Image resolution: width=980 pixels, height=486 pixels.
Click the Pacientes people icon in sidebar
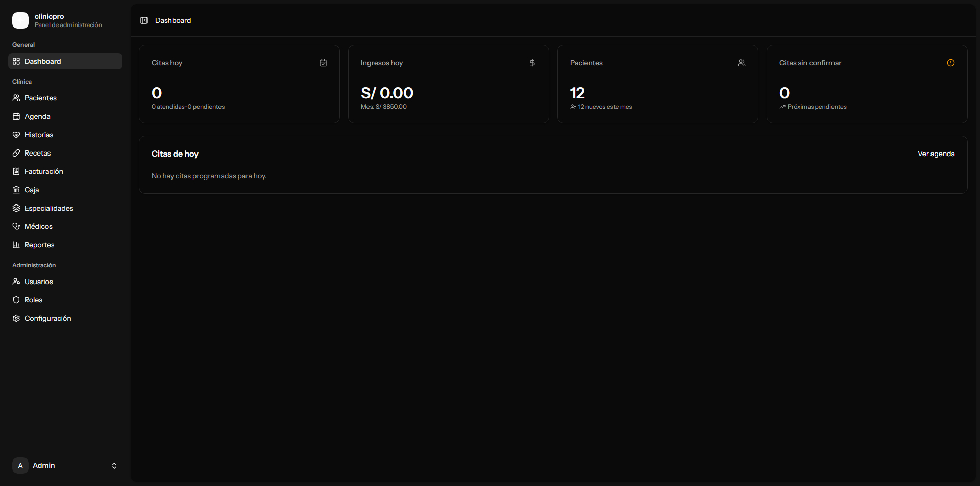click(16, 98)
